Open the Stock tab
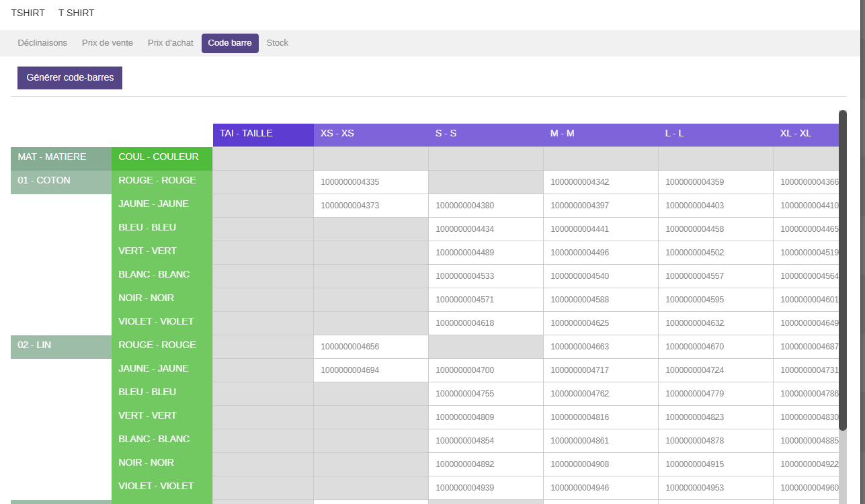The height and width of the screenshot is (504, 865). click(277, 43)
